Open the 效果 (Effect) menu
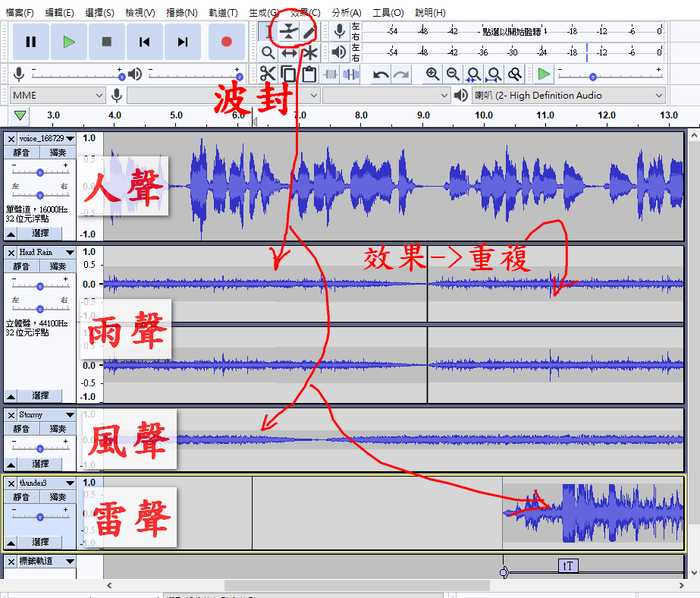700x598 pixels. click(305, 13)
